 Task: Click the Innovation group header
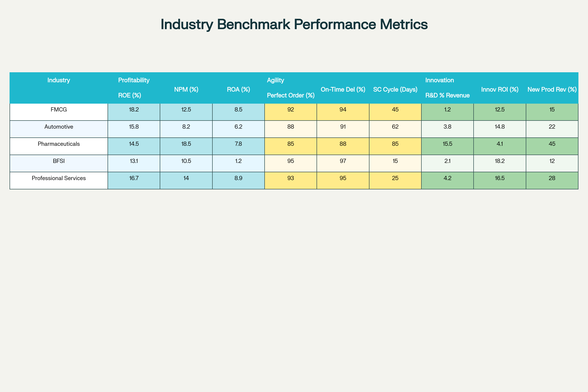pyautogui.click(x=440, y=80)
